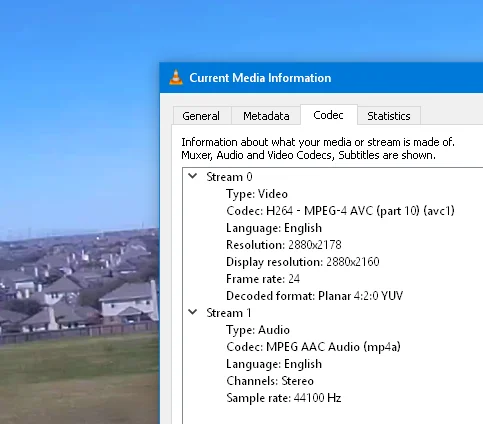Screen dimensions: 483x424
Task: Select the Decoded format Planar 4:2:0 YUV row
Action: click(315, 296)
